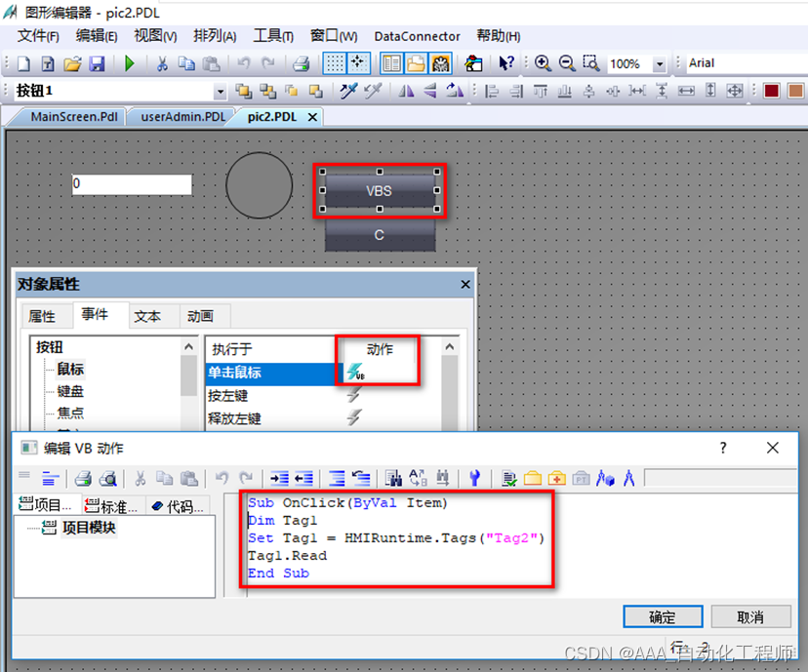Toggle snap to grid in main toolbar
The height and width of the screenshot is (672, 808).
coord(358,63)
